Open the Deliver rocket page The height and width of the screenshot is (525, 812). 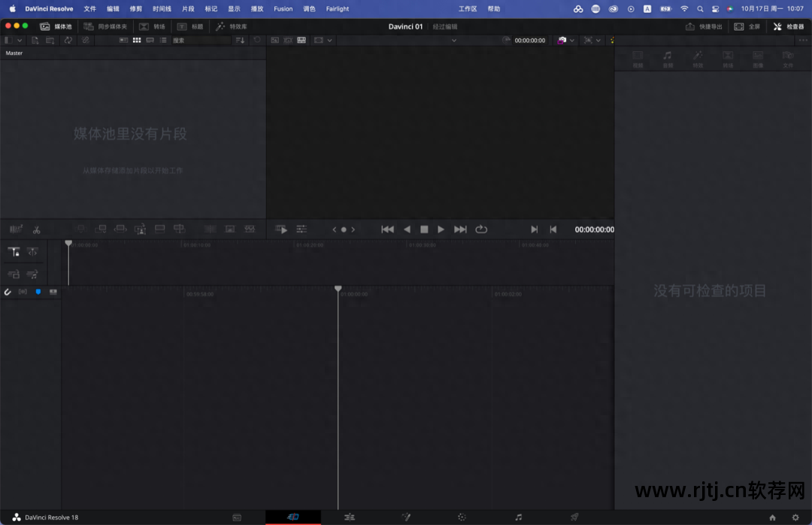coord(574,517)
